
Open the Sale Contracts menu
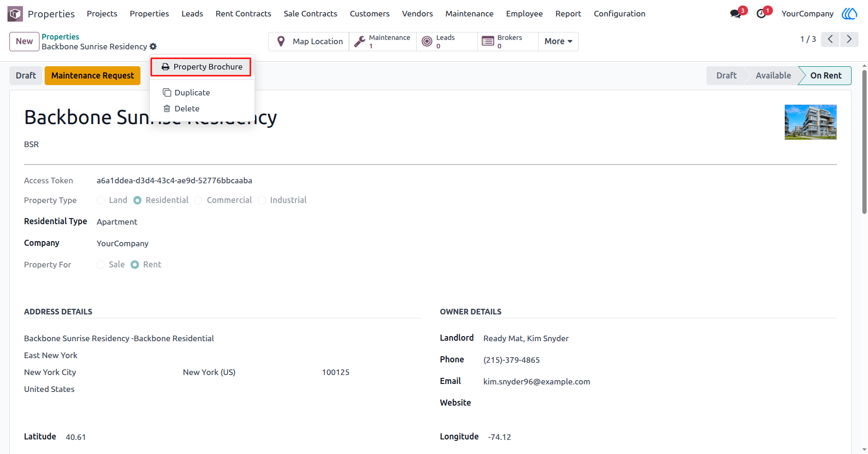tap(310, 14)
